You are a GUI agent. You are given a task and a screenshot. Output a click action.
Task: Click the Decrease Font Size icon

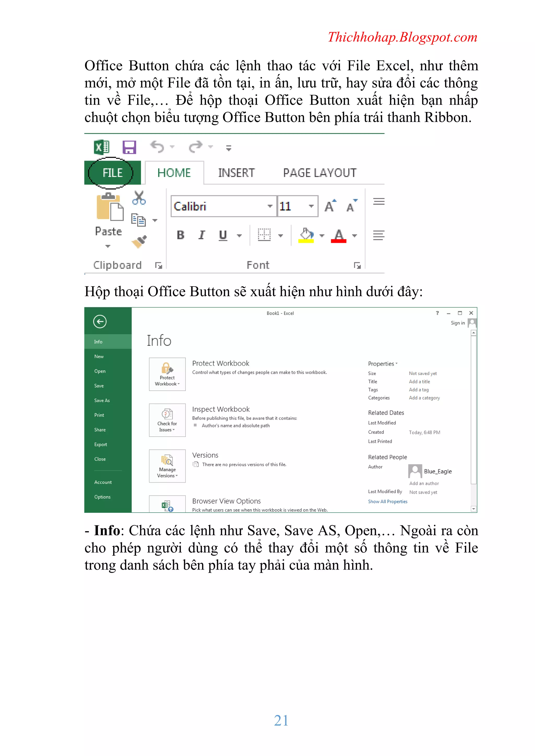(x=352, y=206)
